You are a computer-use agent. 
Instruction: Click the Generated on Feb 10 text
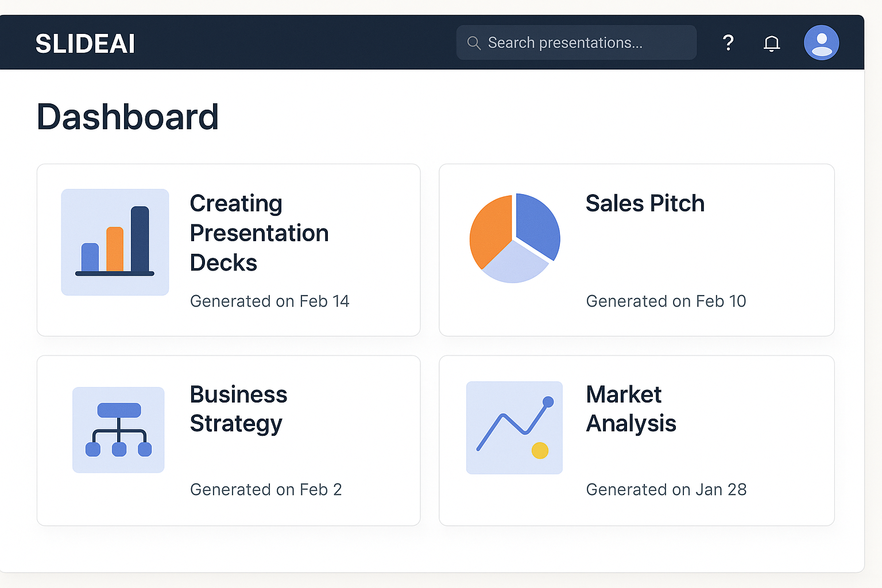click(666, 301)
